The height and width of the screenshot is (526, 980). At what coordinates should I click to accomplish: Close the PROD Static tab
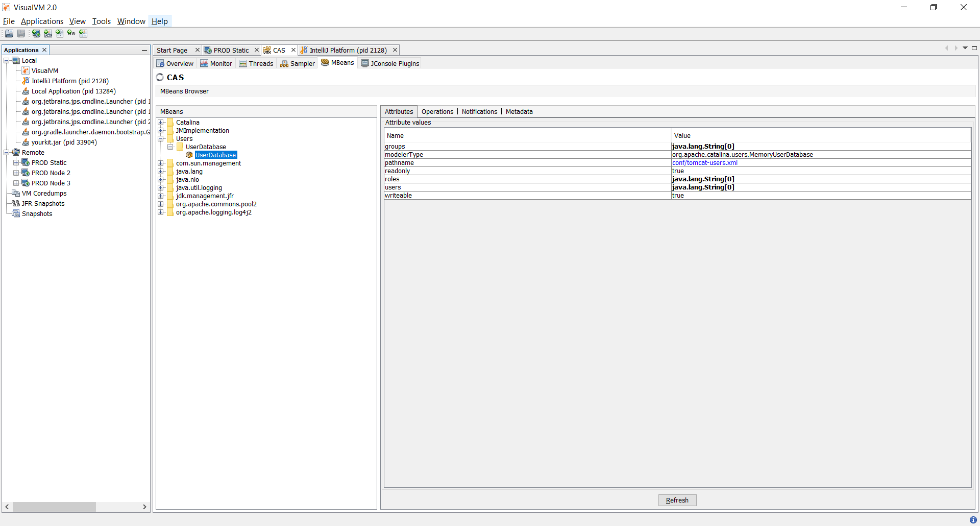coord(257,50)
